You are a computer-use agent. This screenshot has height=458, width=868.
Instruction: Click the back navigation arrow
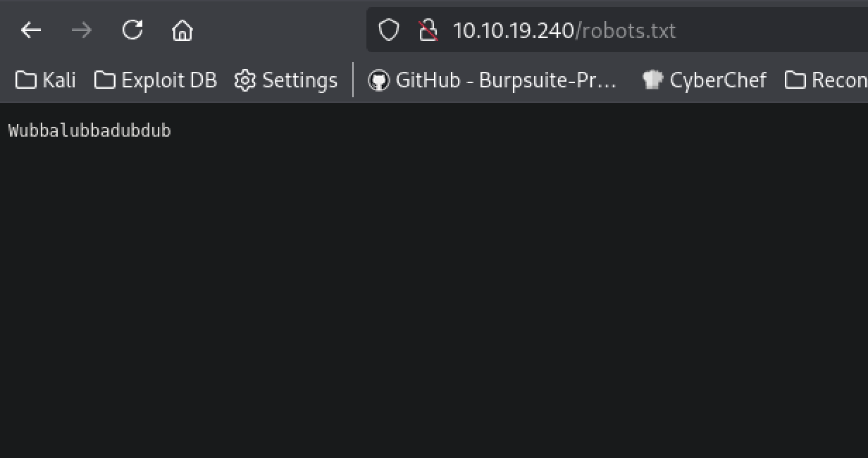[x=30, y=30]
